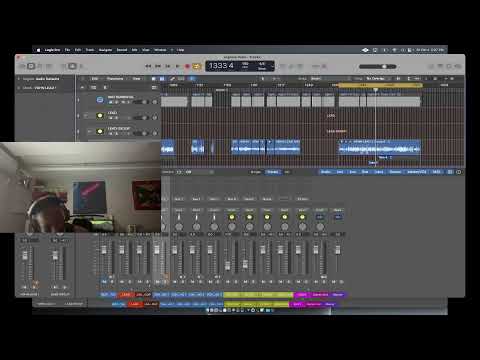This screenshot has height=360, width=480.
Task: Click the pan knob on first yellow-icon channel strip
Action: point(232,227)
